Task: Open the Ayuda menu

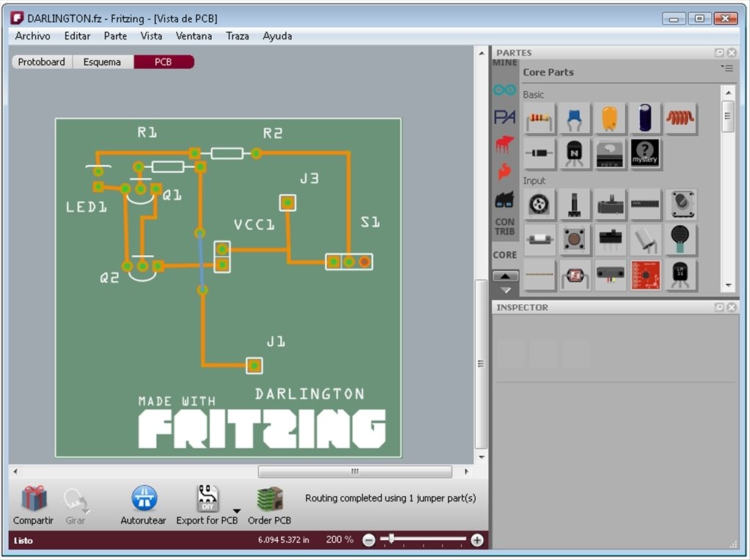Action: 277,36
